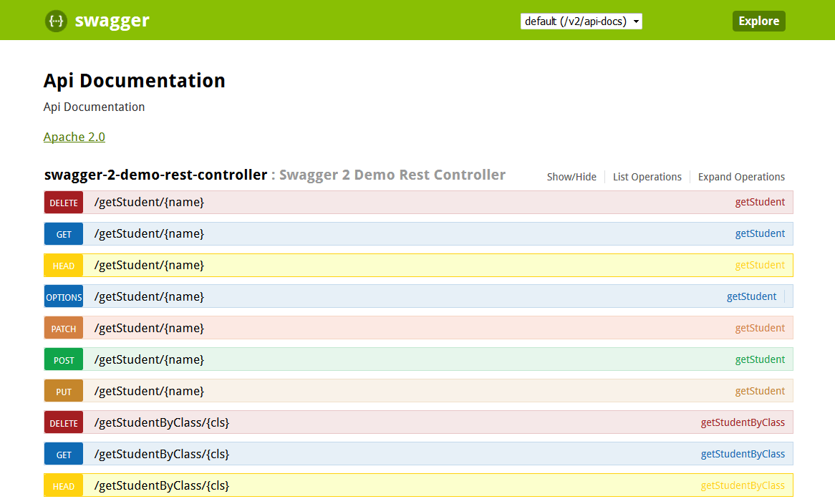835x504 pixels.
Task: Expand the POST /getStudent/{name} operation
Action: point(147,359)
